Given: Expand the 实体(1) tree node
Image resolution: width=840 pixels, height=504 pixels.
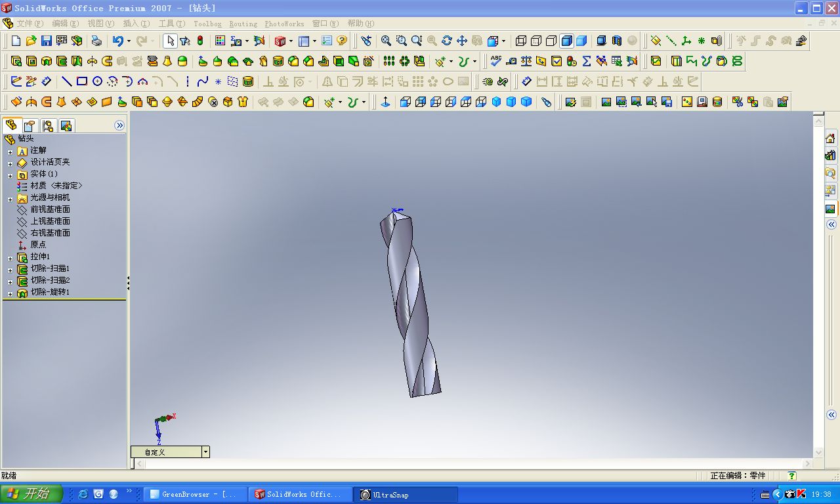Looking at the screenshot, I should click(10, 175).
